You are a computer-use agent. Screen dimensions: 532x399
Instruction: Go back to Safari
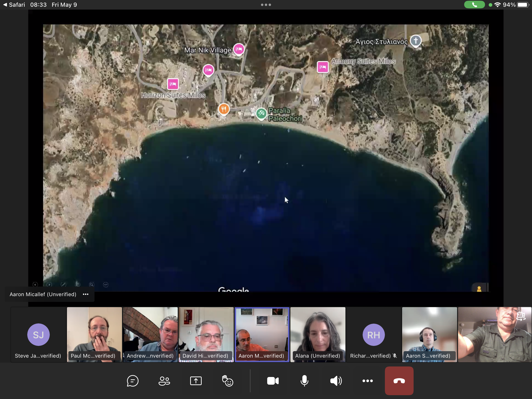pos(14,5)
